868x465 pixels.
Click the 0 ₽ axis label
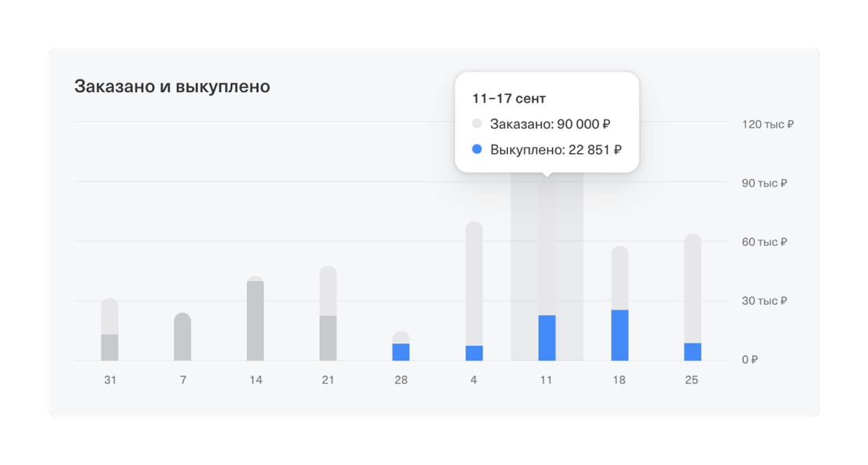tap(750, 360)
